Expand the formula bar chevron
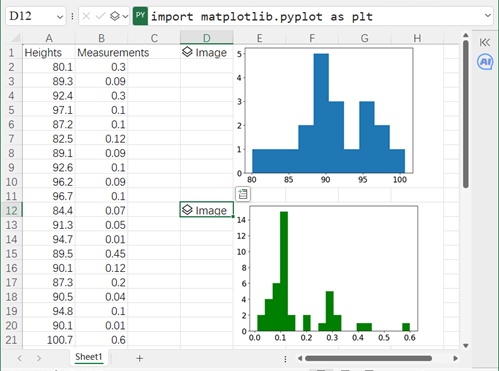This screenshot has width=499, height=371. coord(488,15)
